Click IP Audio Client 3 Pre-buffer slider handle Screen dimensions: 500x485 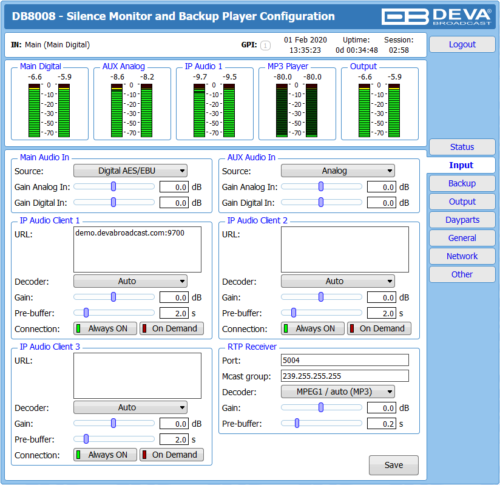(x=86, y=439)
